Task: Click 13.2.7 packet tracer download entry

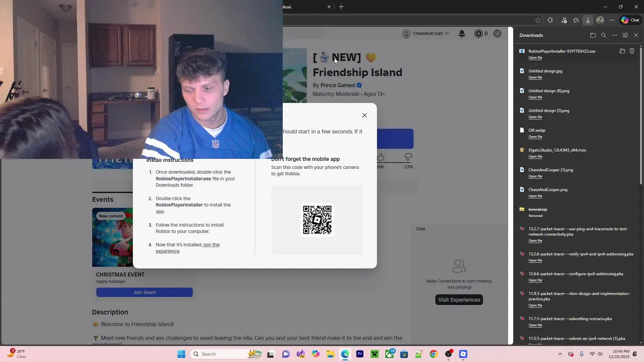Action: tap(577, 234)
